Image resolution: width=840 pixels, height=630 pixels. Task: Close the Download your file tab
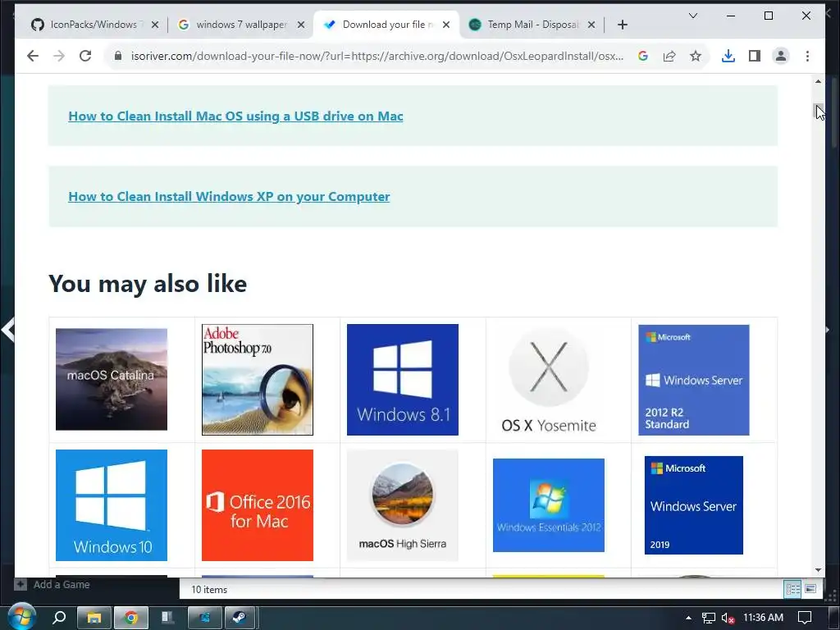446,25
